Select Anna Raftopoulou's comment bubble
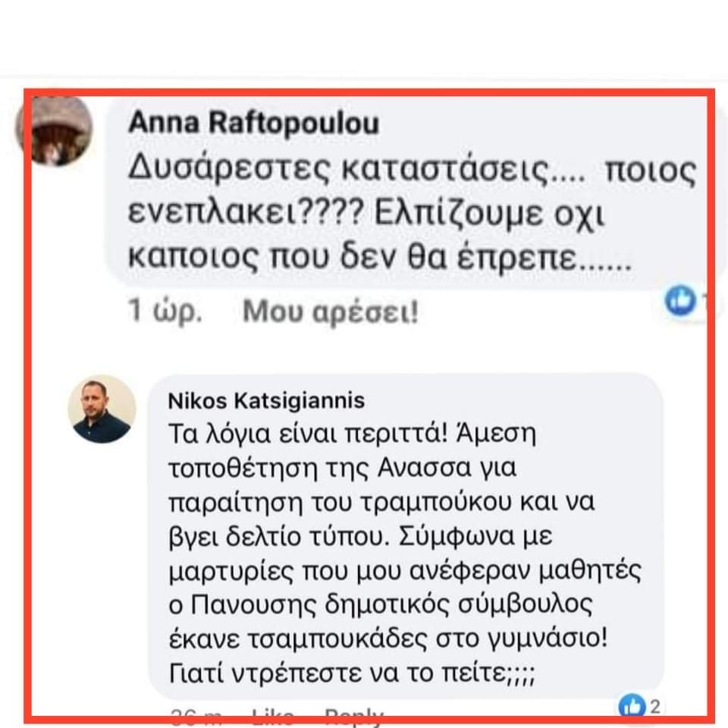This screenshot has height=728, width=728. click(415, 193)
